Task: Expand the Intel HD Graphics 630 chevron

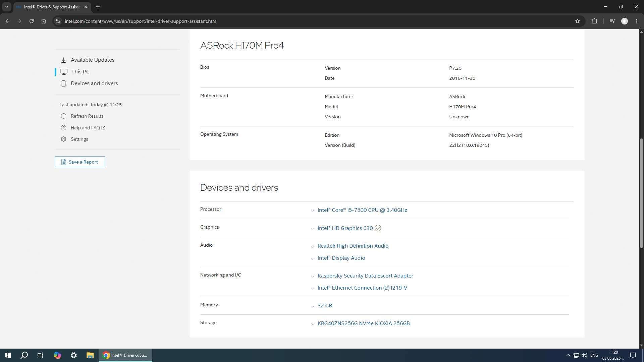Action: tap(313, 229)
